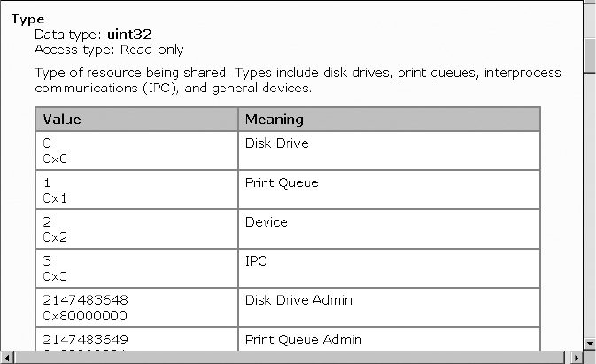The width and height of the screenshot is (596, 364).
Task: Select the Disk Drive meaning cell
Action: 276,143
